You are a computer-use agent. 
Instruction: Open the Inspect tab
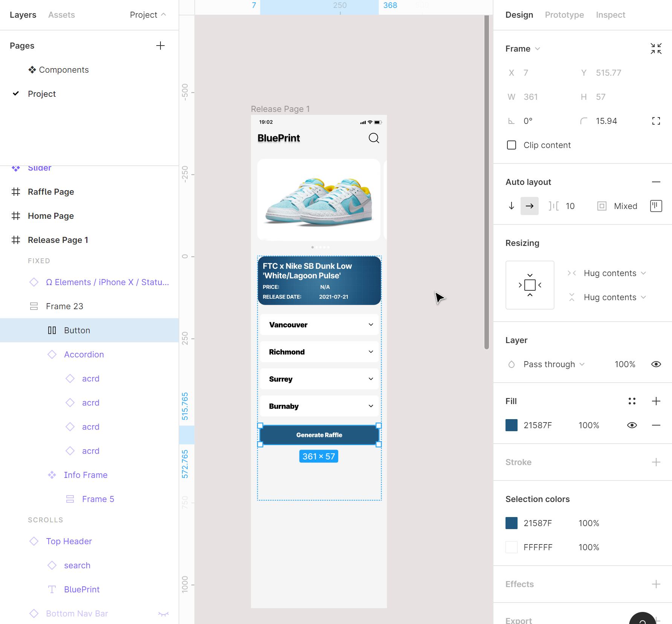click(x=610, y=15)
